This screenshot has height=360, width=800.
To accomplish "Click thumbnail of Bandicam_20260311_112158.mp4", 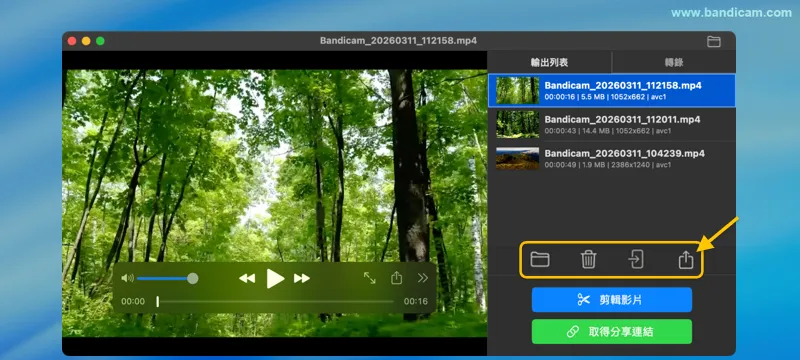I will [x=517, y=90].
